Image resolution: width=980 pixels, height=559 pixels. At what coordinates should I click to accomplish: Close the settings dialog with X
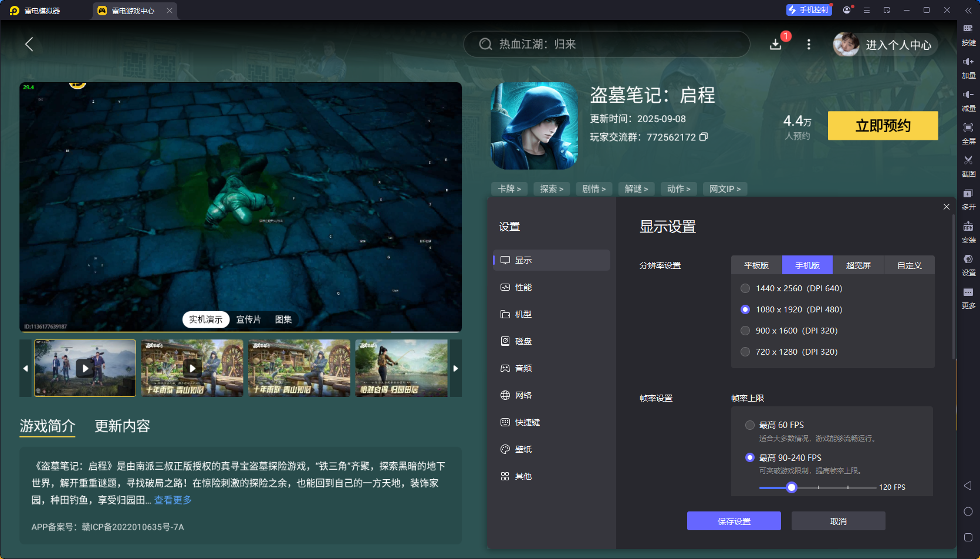tap(947, 207)
